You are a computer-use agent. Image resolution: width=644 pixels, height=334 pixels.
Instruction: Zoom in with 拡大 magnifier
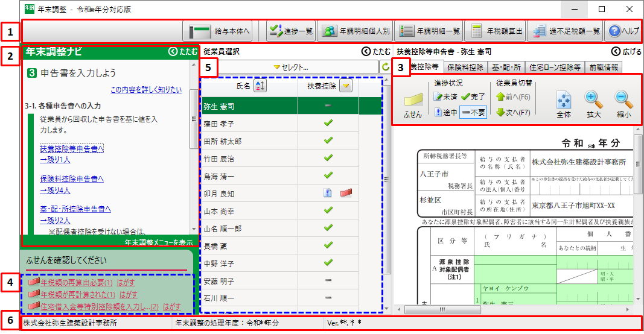(593, 105)
